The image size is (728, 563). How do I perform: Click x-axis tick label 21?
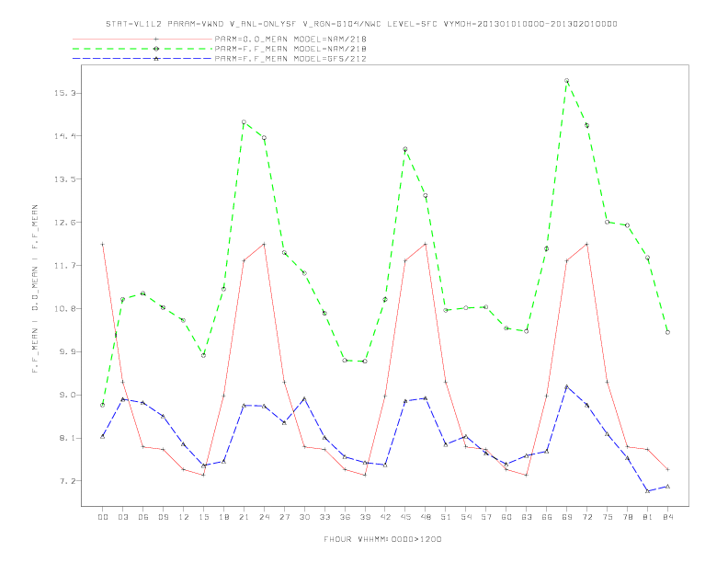tap(244, 517)
